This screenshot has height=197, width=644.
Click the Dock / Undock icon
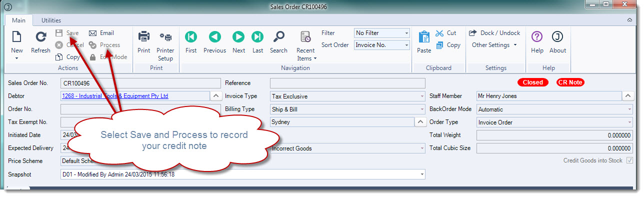(x=473, y=33)
